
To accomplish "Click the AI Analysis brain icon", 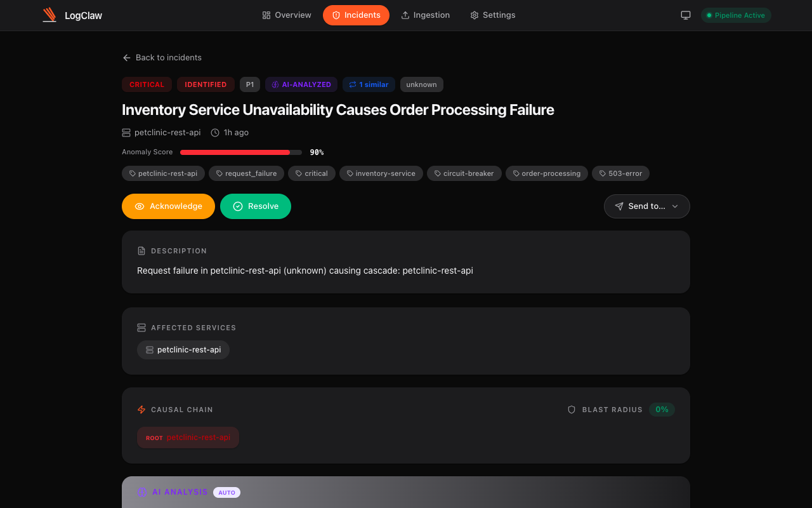I will point(141,492).
